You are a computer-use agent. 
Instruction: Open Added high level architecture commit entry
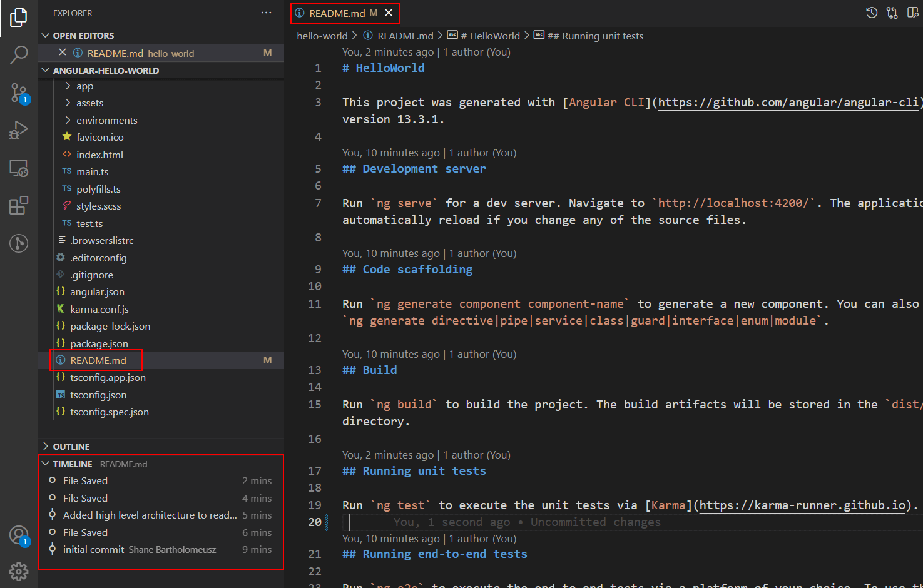(161, 515)
